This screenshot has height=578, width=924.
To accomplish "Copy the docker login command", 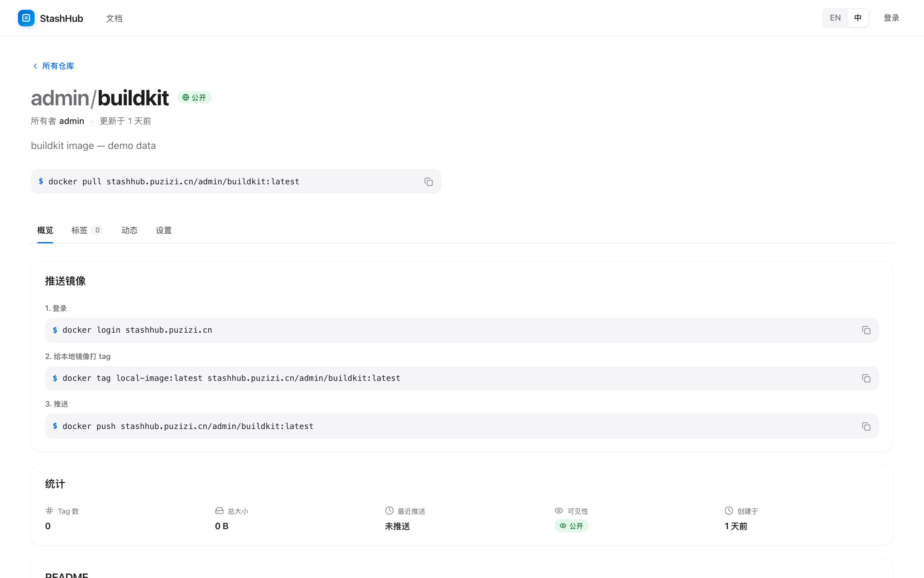I will 866,330.
